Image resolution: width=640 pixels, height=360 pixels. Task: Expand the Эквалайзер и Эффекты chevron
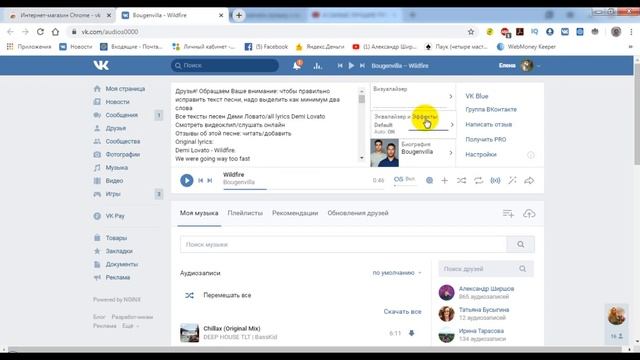pos(452,124)
